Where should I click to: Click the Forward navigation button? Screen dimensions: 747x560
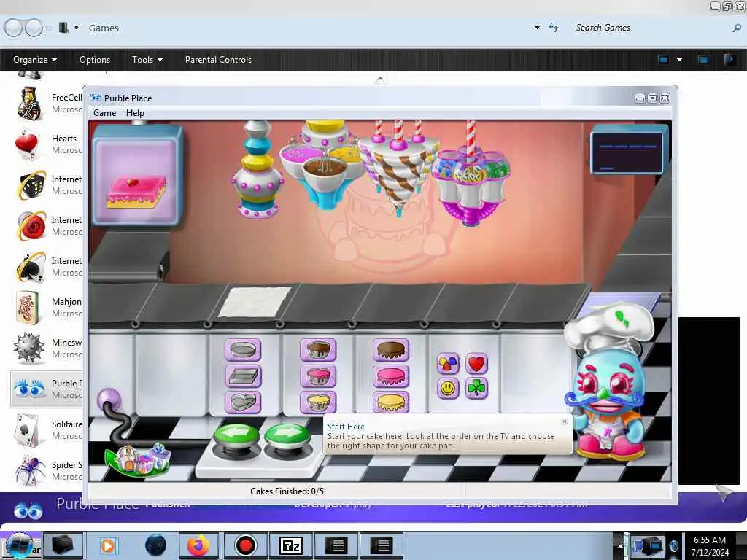(x=34, y=28)
